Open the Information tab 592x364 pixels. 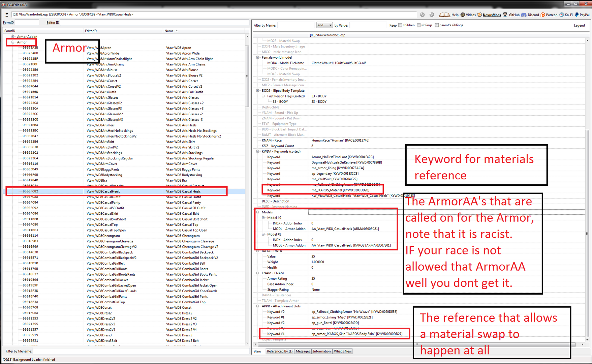point(322,351)
